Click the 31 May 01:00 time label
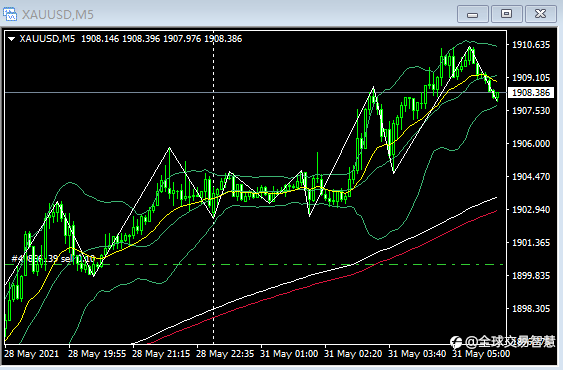 point(289,354)
